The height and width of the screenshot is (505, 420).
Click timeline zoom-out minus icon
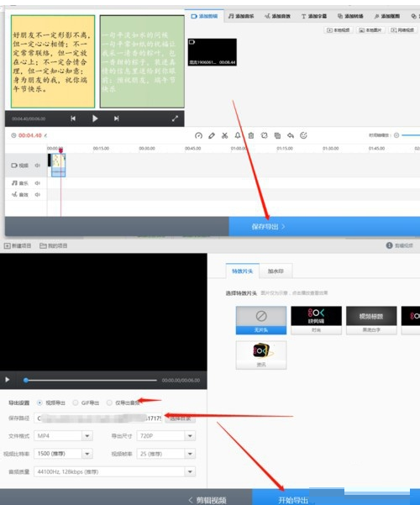[396, 135]
